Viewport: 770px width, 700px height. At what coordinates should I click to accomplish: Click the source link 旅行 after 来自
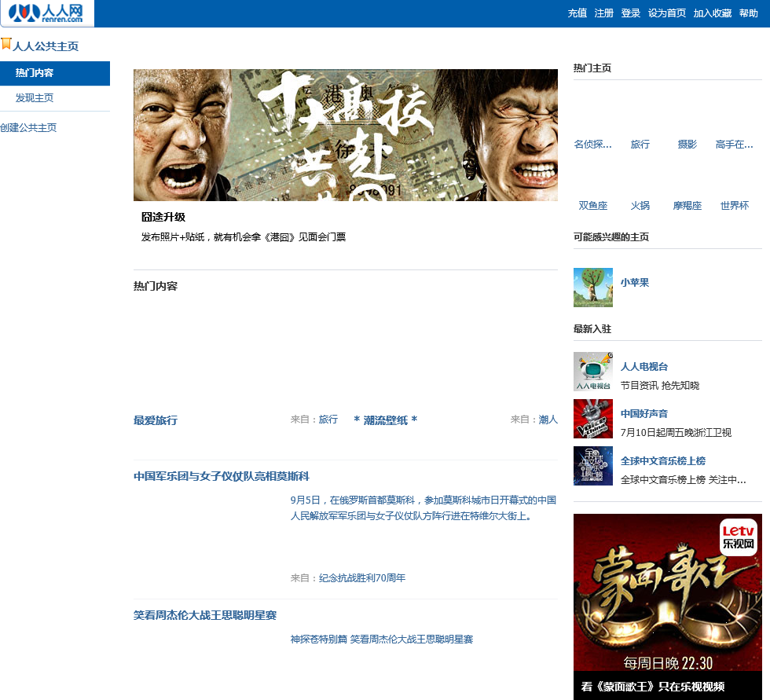click(x=328, y=420)
